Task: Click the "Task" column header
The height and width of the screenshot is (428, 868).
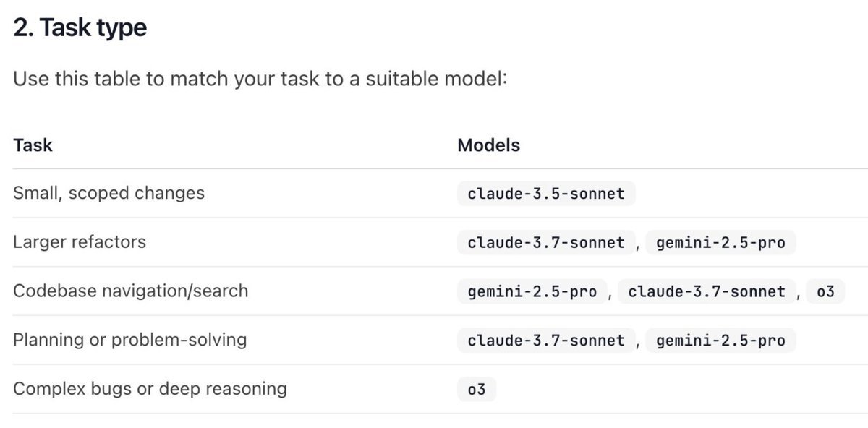Action: click(x=33, y=145)
